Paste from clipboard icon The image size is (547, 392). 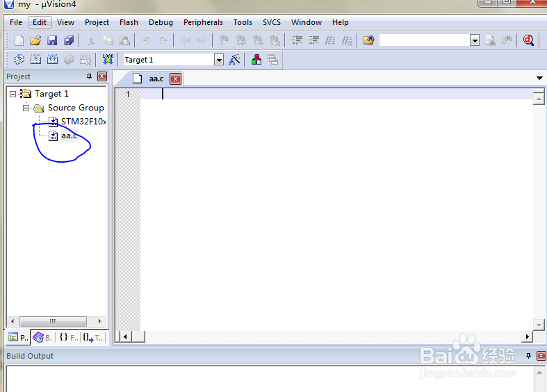(124, 40)
